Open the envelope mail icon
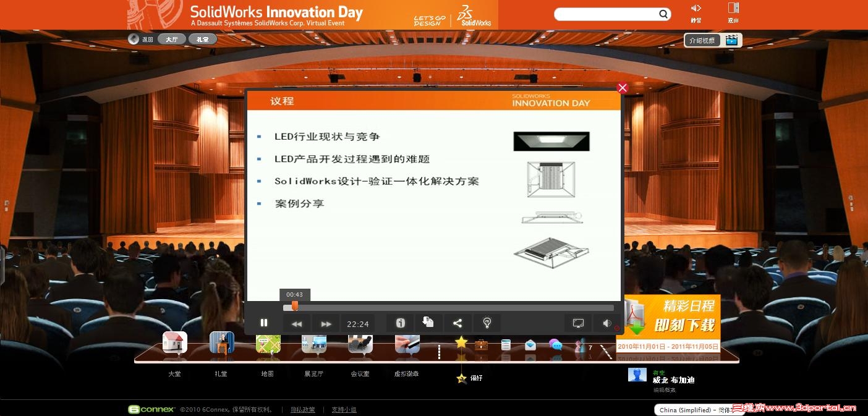Screen dimensions: 868x416 [x=530, y=345]
